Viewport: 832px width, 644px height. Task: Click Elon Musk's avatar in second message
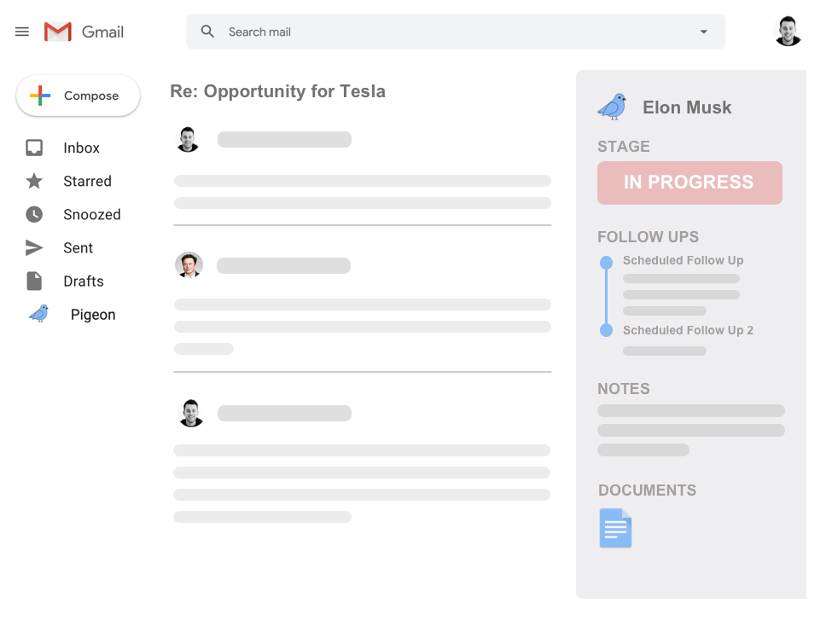189,265
